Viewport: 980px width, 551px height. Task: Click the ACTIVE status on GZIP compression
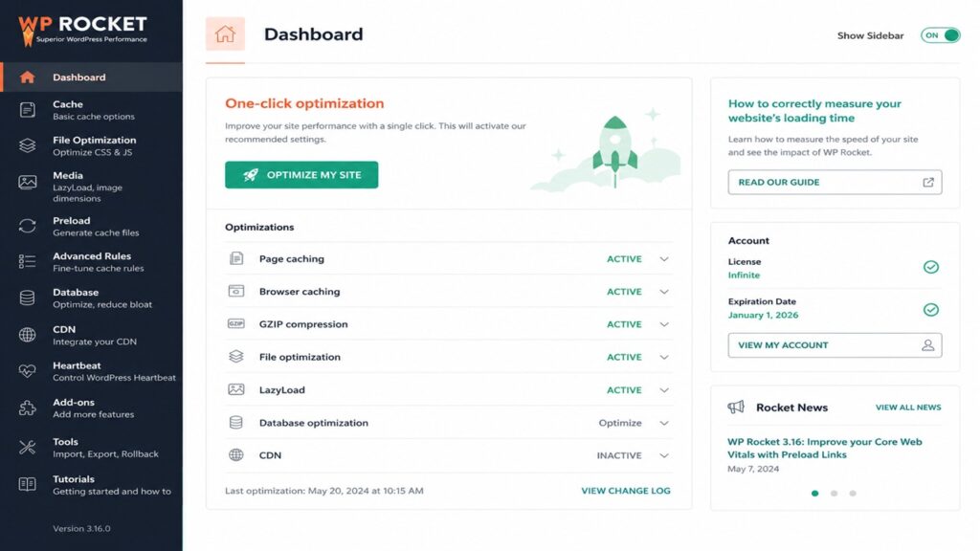point(624,324)
